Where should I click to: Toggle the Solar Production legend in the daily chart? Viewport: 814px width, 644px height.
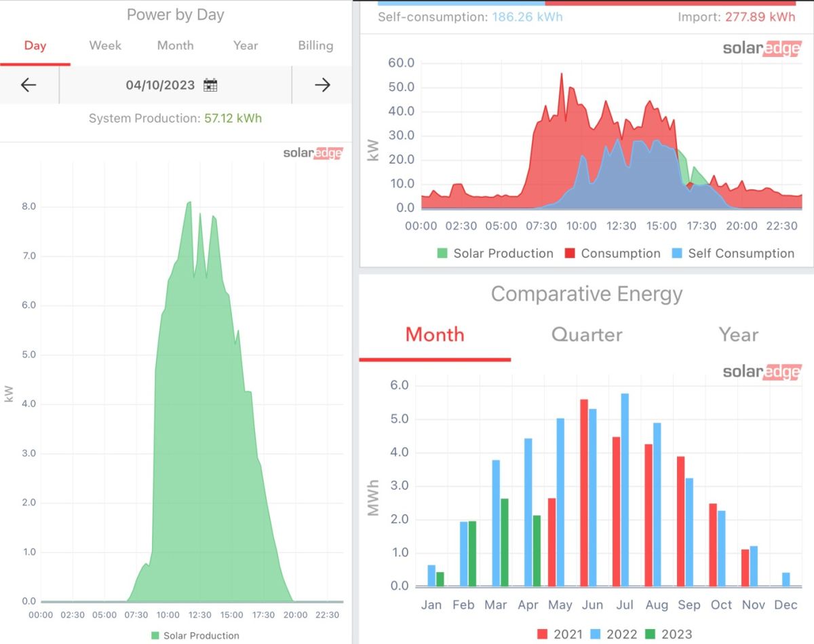point(195,636)
